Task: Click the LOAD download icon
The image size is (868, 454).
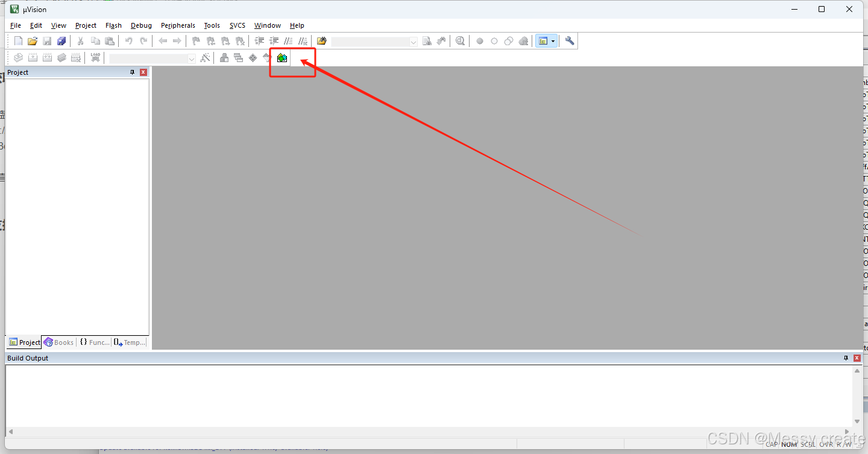Action: (95, 58)
